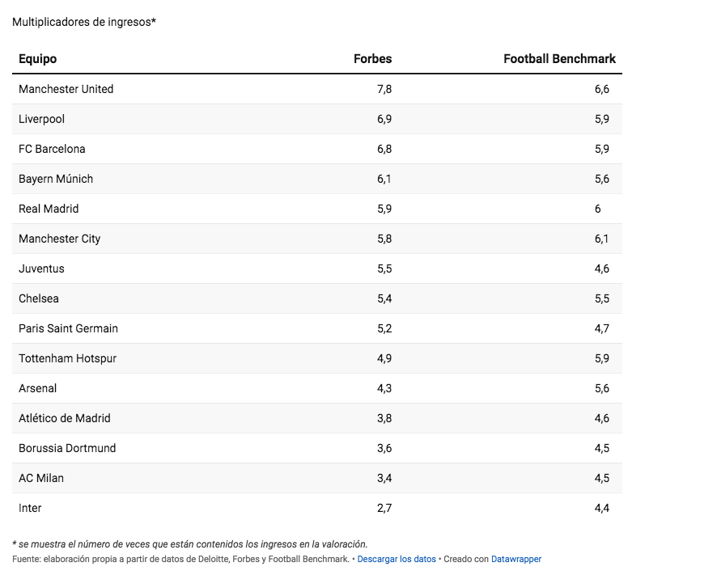Select the Real Madrid team cell

coord(49,209)
